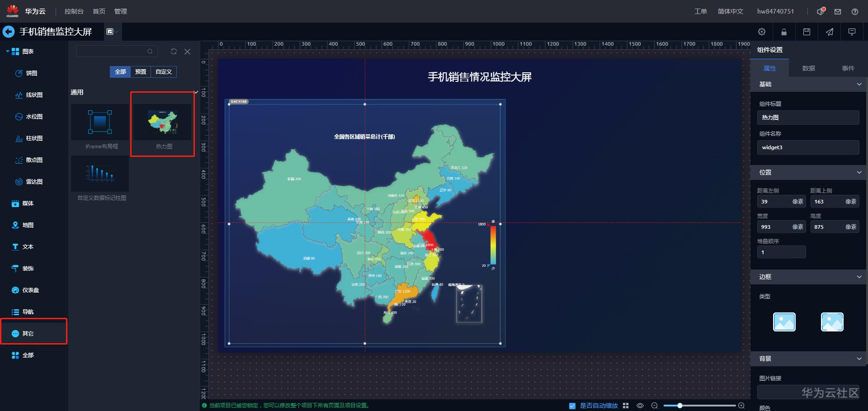Toggle the eye visibility icon in status bar
This screenshot has height=411, width=868.
point(640,406)
